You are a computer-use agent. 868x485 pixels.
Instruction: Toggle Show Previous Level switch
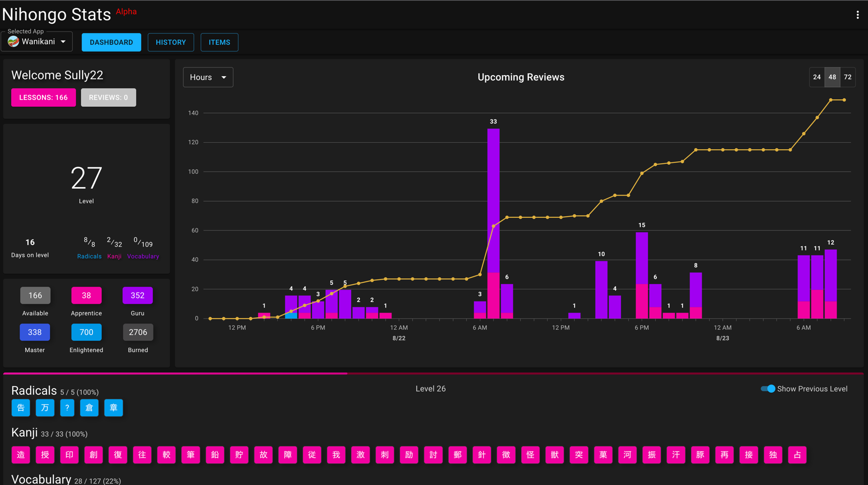[768, 389]
